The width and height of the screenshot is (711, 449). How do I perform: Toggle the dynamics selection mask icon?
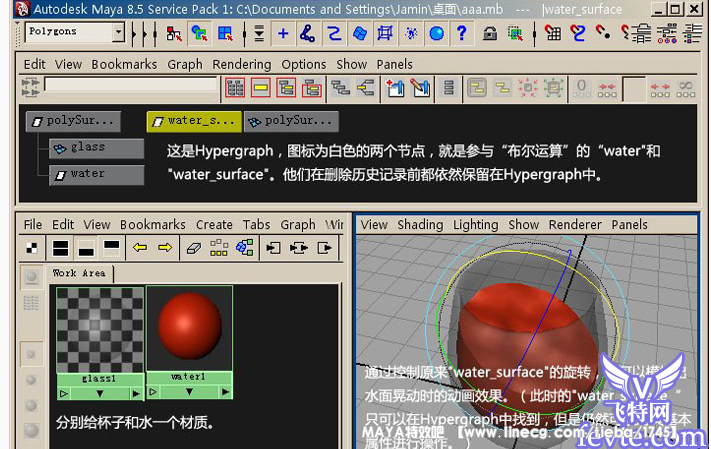pos(411,33)
